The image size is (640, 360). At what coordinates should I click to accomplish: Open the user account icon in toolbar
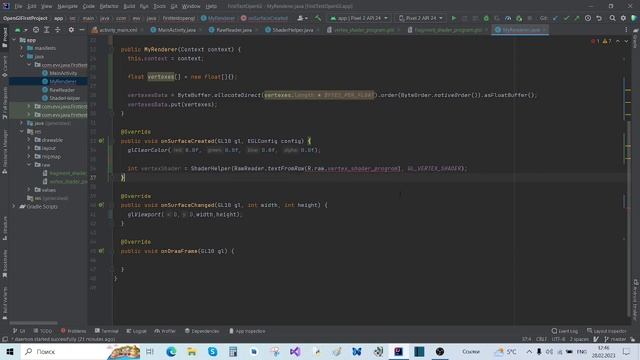pos(302,18)
